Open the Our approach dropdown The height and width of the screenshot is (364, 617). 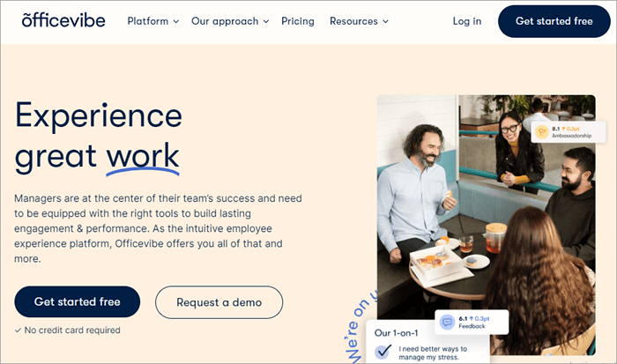230,21
